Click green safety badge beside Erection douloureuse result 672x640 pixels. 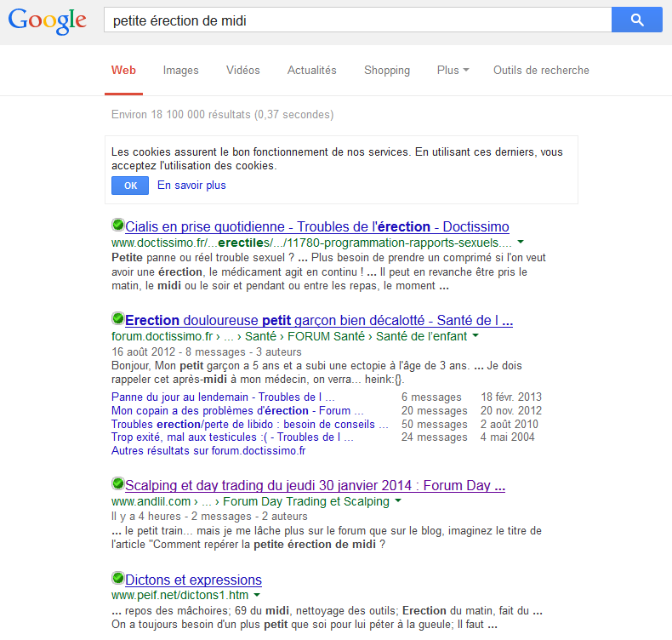click(118, 318)
